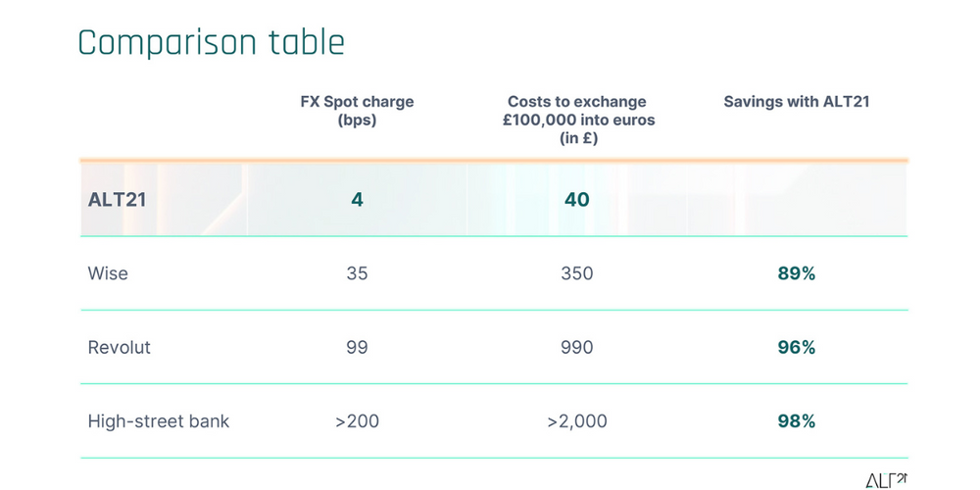
Task: Click the ALT21 logo in the corner
Action: coord(886,480)
